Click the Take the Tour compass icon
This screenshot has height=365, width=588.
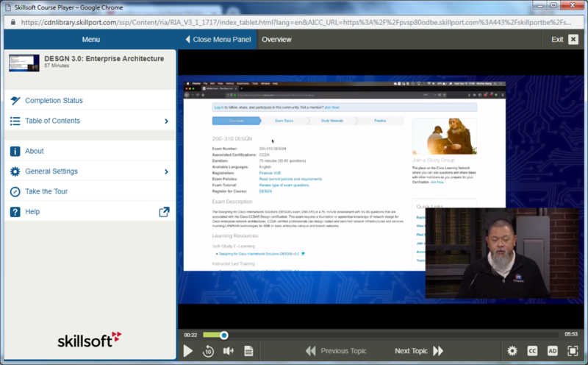pyautogui.click(x=15, y=192)
